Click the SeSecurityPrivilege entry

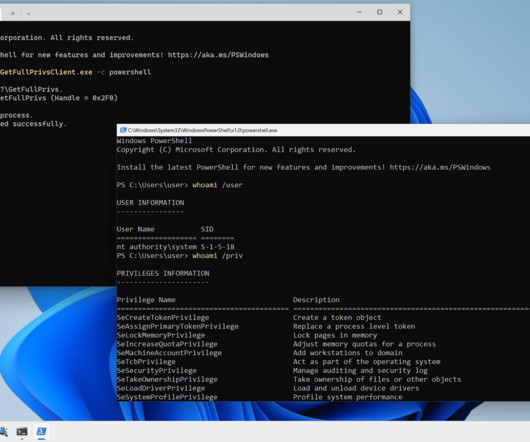[x=156, y=370]
